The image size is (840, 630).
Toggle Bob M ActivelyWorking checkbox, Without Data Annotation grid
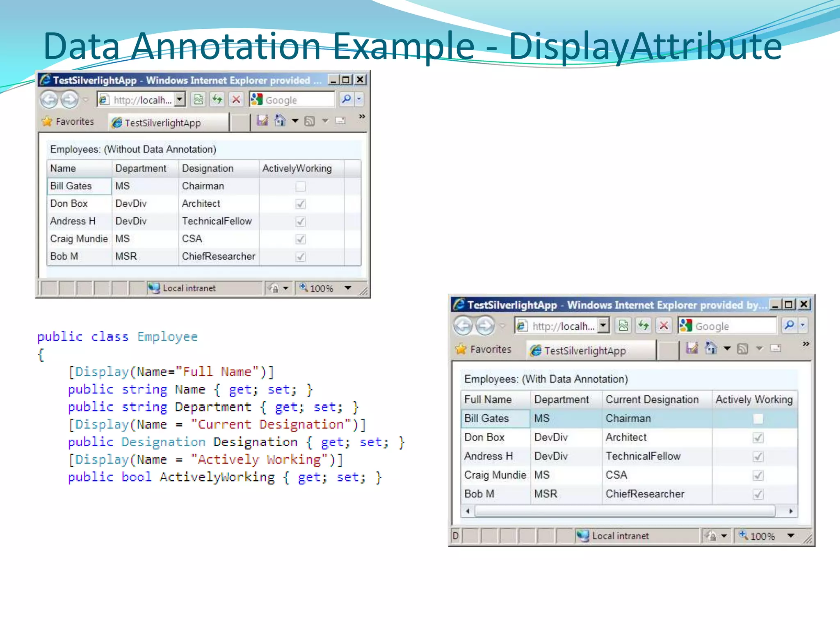[x=301, y=257]
